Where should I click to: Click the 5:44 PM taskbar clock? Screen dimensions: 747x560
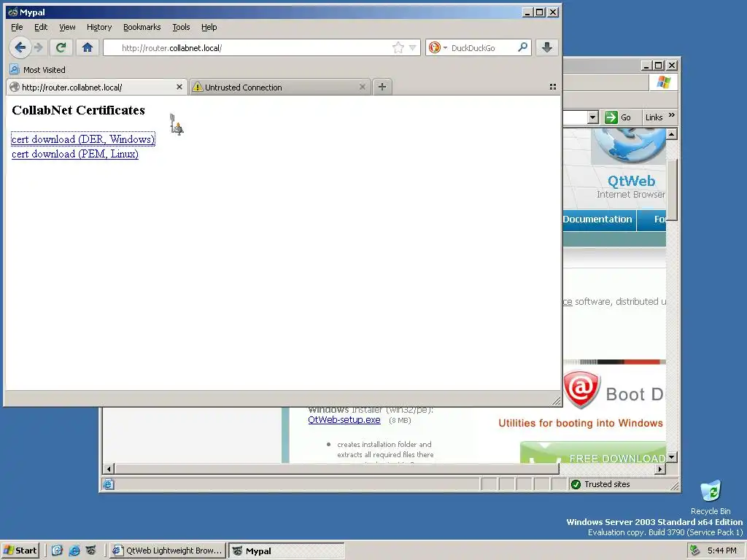[x=721, y=551]
